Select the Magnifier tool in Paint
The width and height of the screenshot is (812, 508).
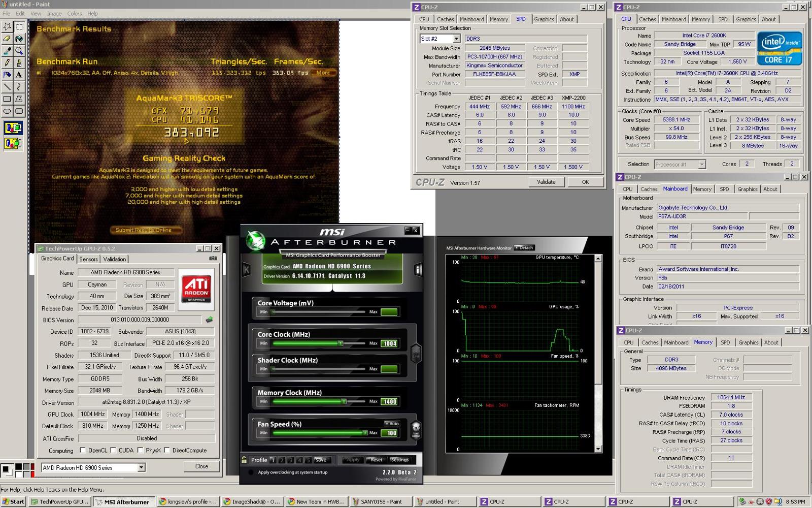19,51
